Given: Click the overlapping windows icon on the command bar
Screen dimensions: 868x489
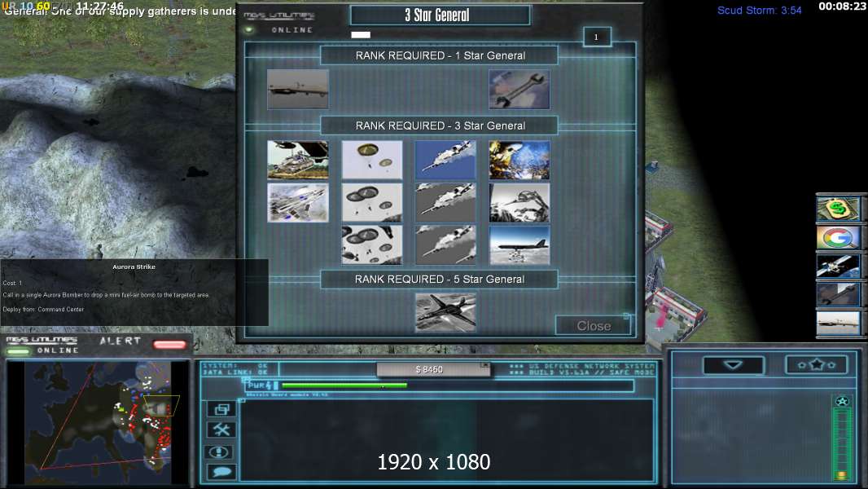Looking at the screenshot, I should coord(221,409).
